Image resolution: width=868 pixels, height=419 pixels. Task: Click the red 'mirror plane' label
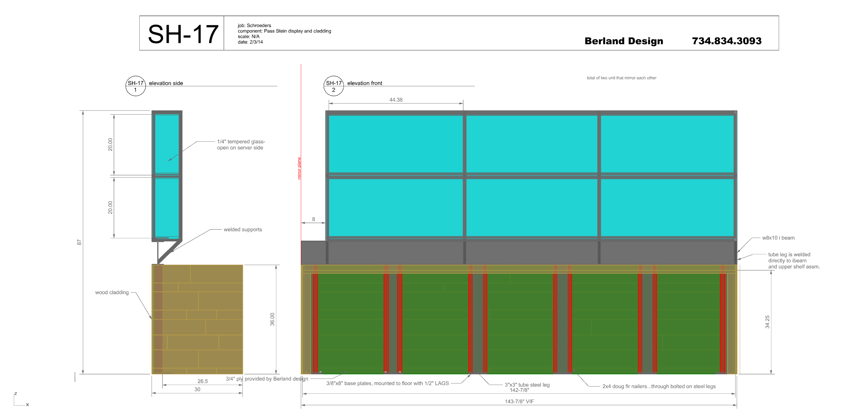coord(299,168)
